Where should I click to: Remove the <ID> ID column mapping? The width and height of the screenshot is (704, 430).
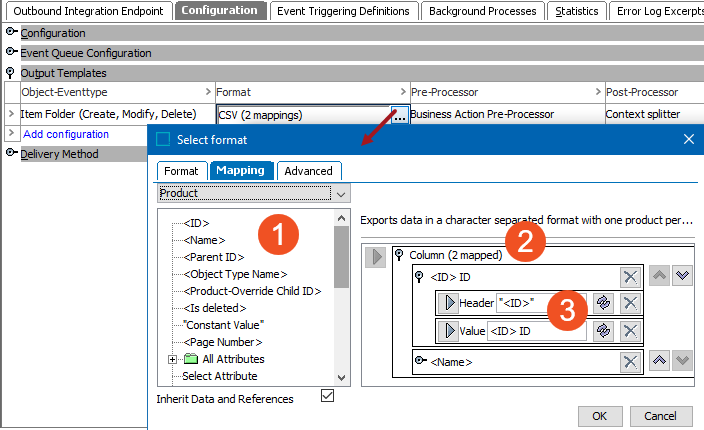630,277
